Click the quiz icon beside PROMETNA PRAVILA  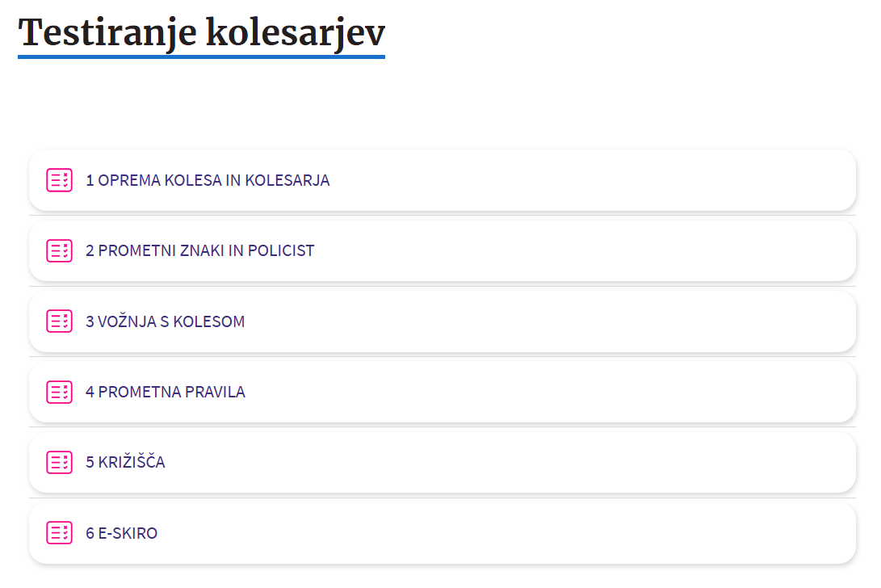[59, 392]
